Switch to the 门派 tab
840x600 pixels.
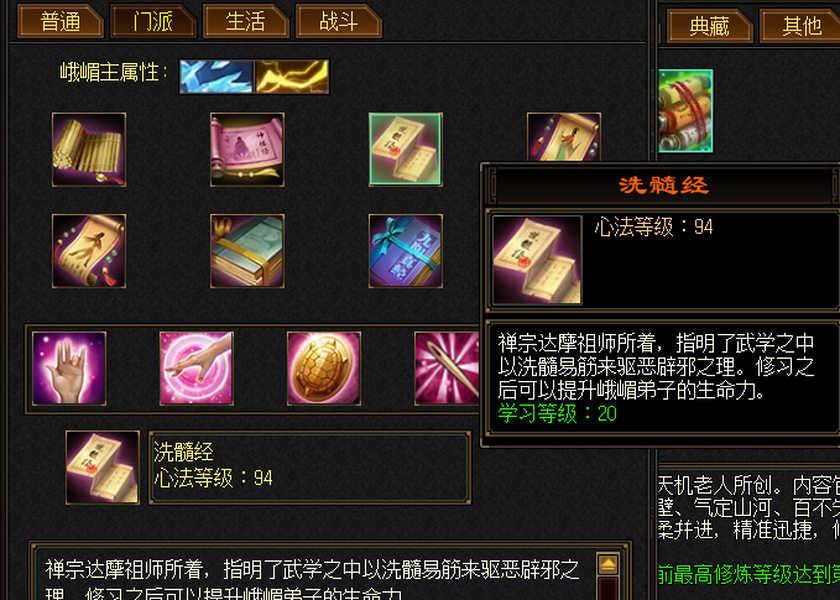click(x=153, y=21)
